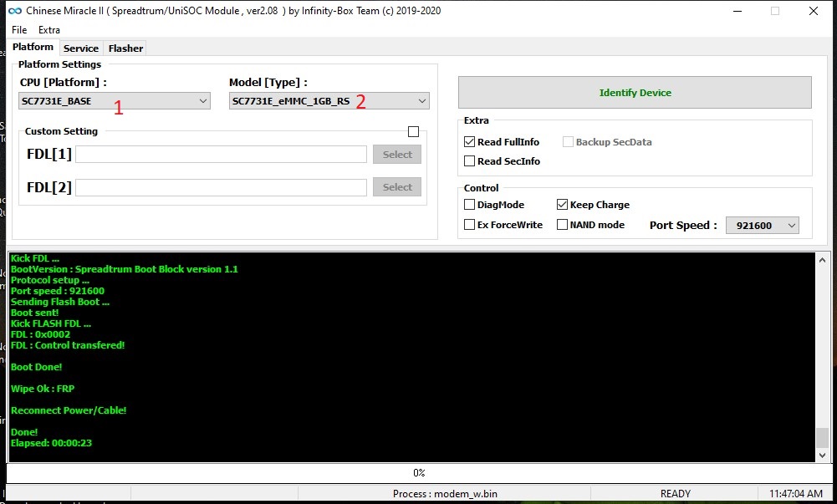Screen dimensions: 837x504
Task: Click 'Sending Flash Boot ...' log line
Action: tap(60, 302)
